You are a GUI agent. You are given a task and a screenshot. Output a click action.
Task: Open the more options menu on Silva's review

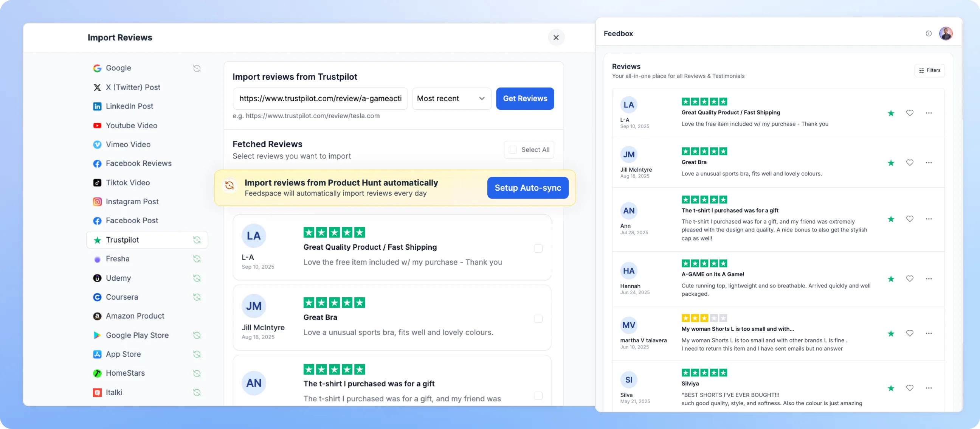(x=929, y=388)
